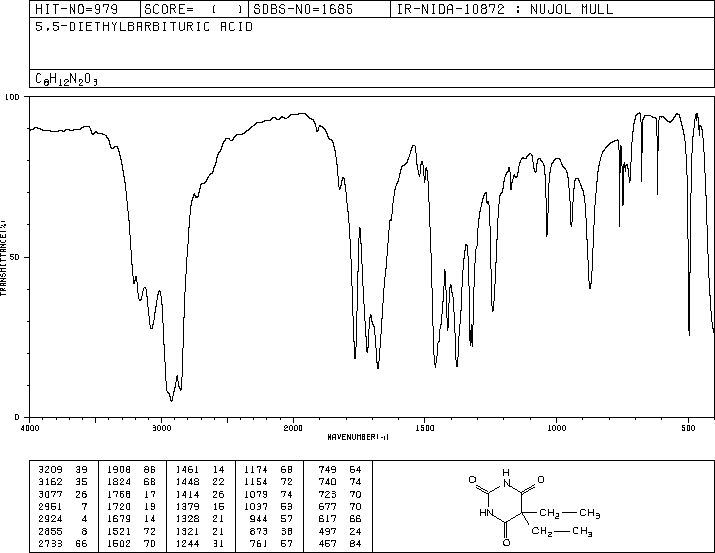Select peak value 2924 in table
The height and width of the screenshot is (553, 715).
[x=51, y=519]
